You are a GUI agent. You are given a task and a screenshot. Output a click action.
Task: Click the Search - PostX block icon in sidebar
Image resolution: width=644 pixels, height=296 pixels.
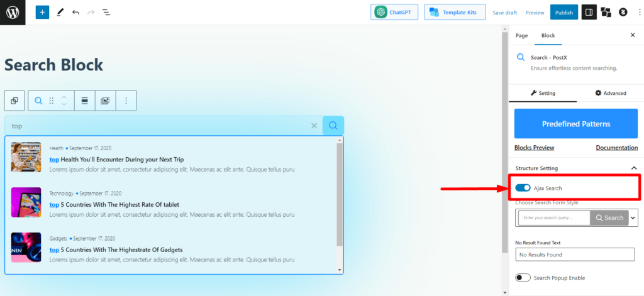521,57
